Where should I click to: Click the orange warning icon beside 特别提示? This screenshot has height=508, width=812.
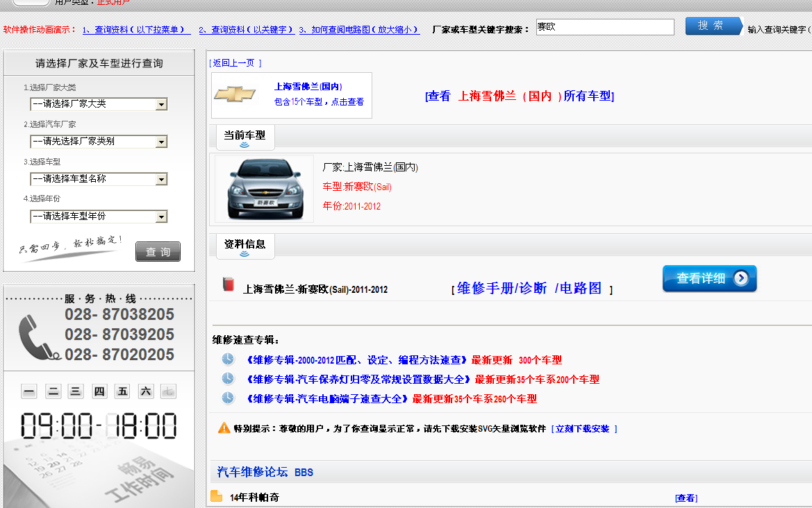pyautogui.click(x=224, y=427)
